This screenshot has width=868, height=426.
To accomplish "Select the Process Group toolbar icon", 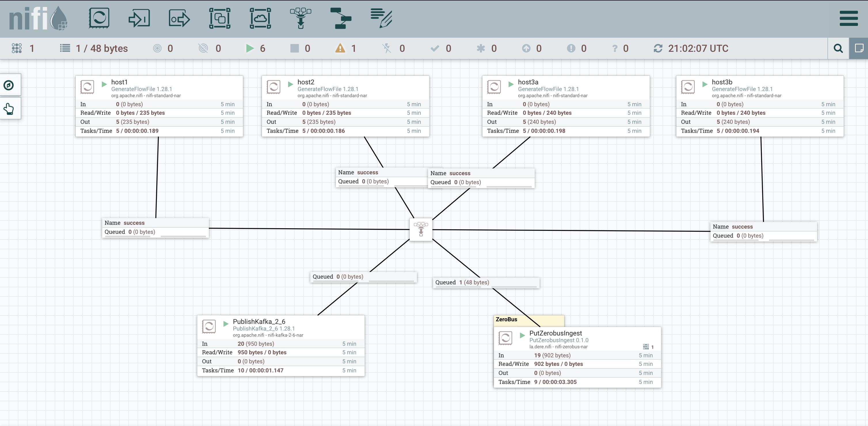I will click(220, 18).
